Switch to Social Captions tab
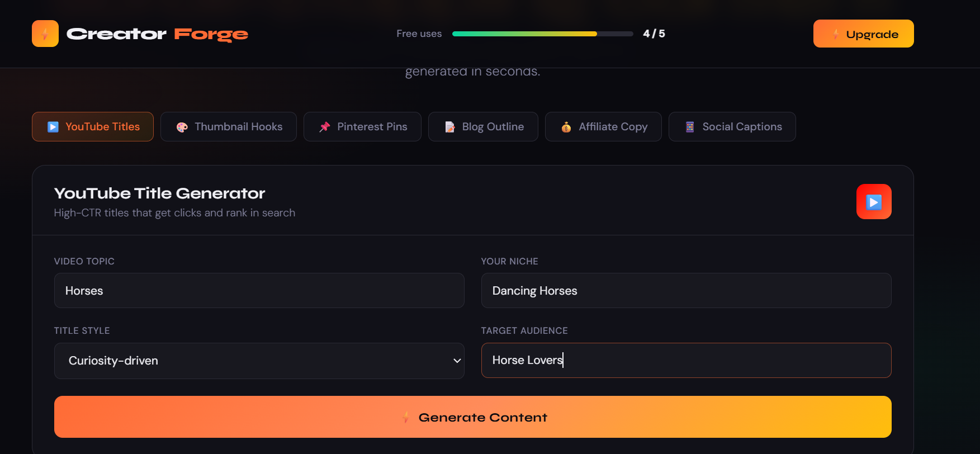The image size is (980, 454). [x=732, y=127]
